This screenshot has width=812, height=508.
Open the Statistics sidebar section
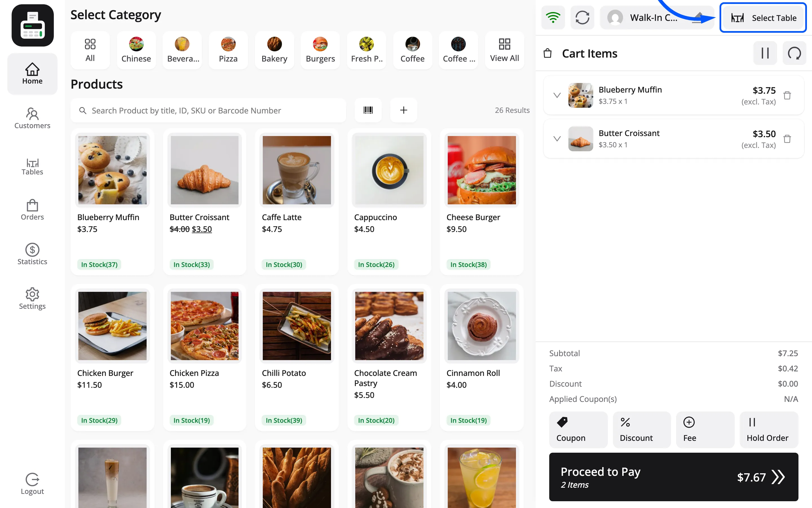pos(32,254)
